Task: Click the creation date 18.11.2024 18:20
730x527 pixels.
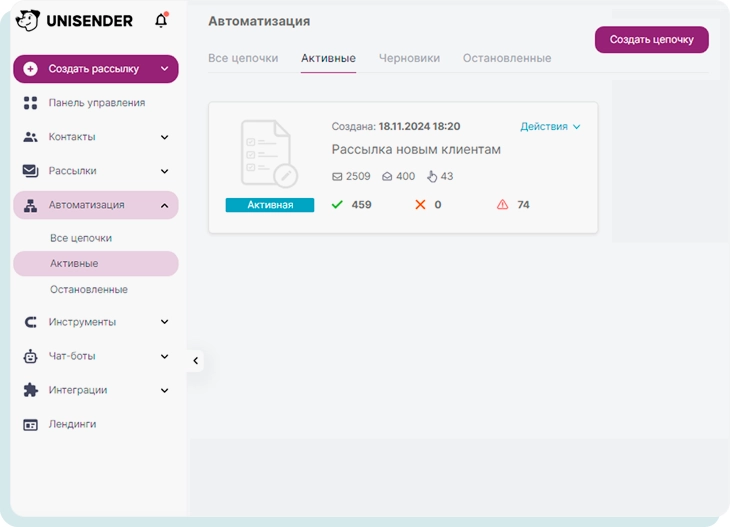Action: pyautogui.click(x=419, y=126)
